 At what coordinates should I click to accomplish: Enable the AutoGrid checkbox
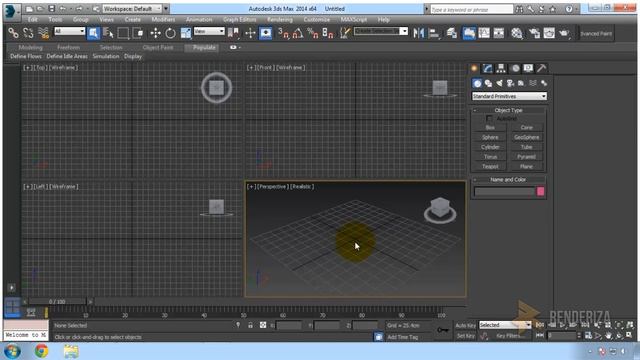coord(489,118)
